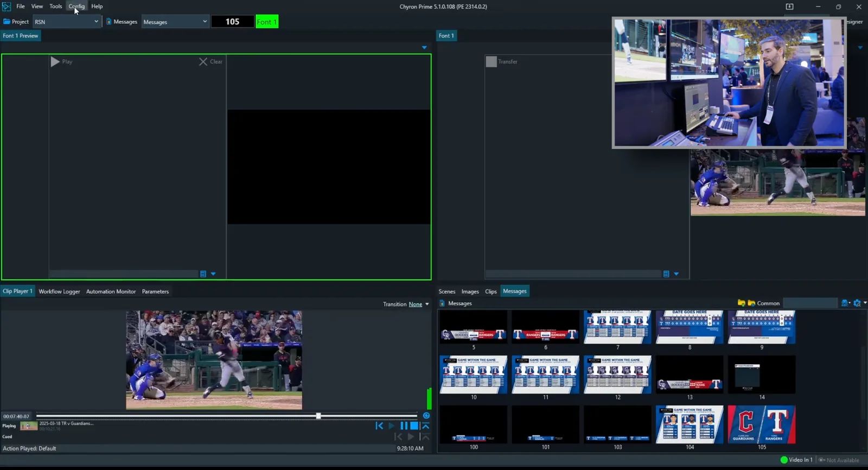Switch to the Workflow Logger tab
Viewport: 868px width, 470px height.
pyautogui.click(x=59, y=291)
